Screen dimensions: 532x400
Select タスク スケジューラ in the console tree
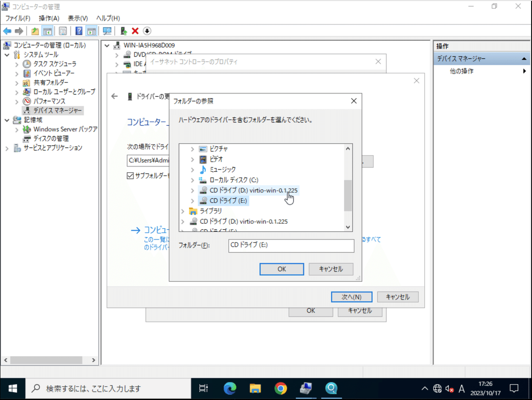click(55, 64)
